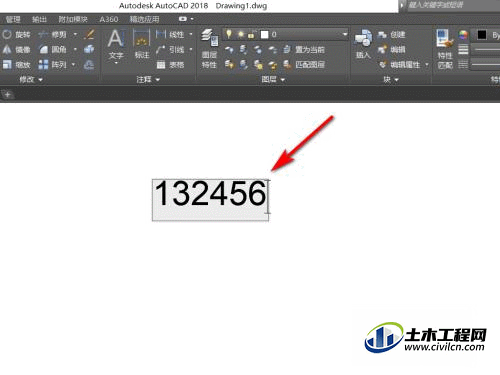The height and width of the screenshot is (375, 500).
Task: Click the linetype icon in Properties panel
Action: click(463, 64)
